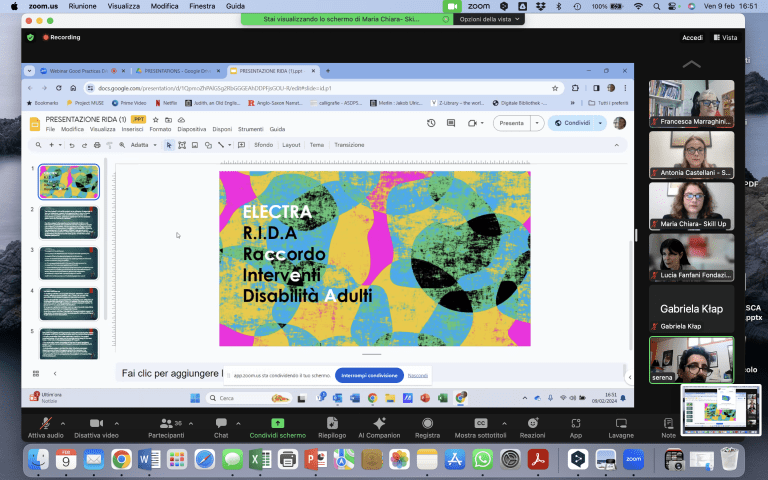The image size is (768, 480).
Task: Click the Accedi sign-in link
Action: click(x=692, y=38)
